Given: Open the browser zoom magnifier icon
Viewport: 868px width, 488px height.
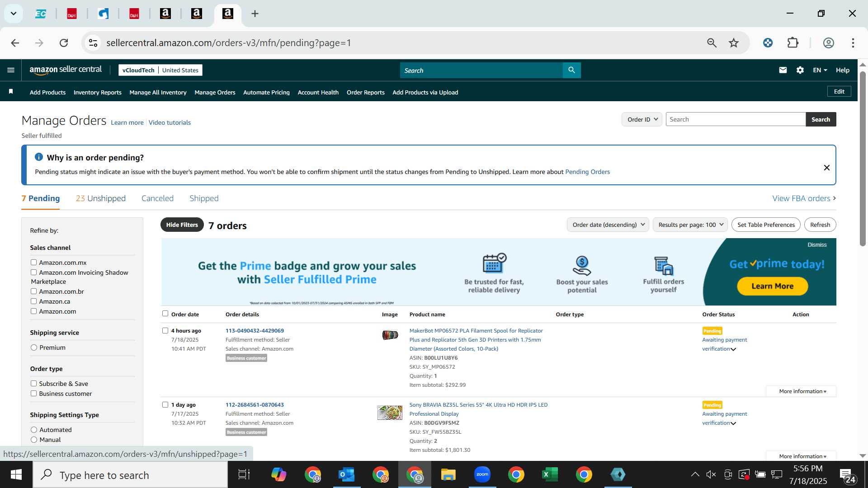Looking at the screenshot, I should coord(712,43).
